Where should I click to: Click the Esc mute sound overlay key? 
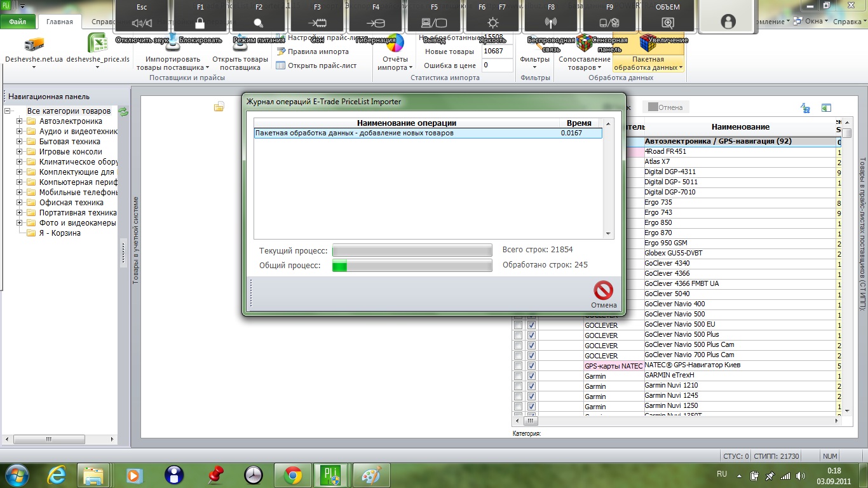141,17
